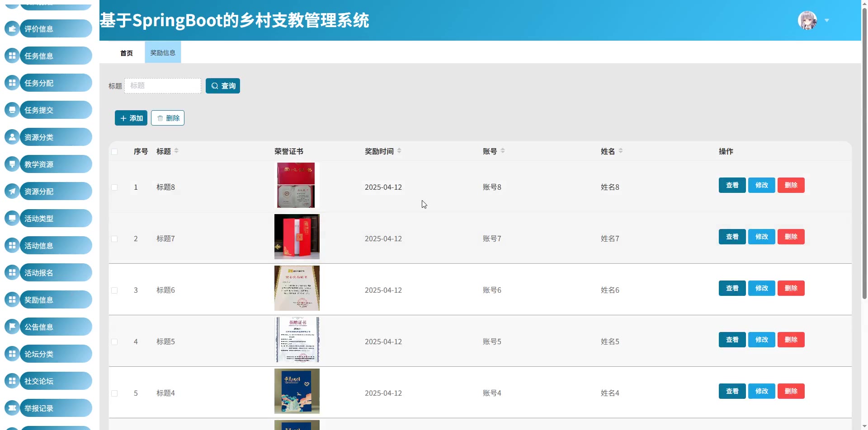Open the 任务信息 menu item
Image resolution: width=868 pixels, height=430 pixels.
click(x=56, y=56)
